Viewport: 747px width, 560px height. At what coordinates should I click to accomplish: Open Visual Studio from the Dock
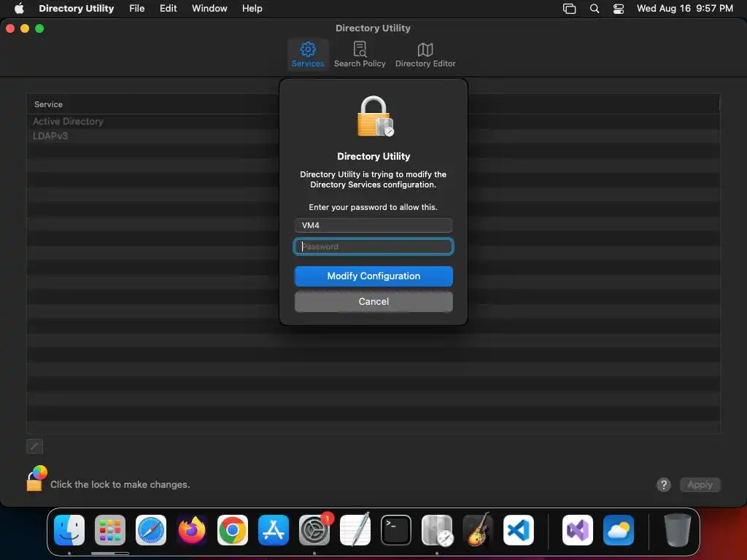click(x=578, y=530)
